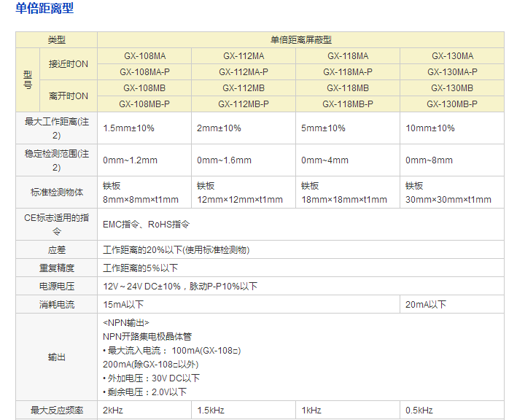Click the 1.5mm±10% distance value

tap(129, 128)
